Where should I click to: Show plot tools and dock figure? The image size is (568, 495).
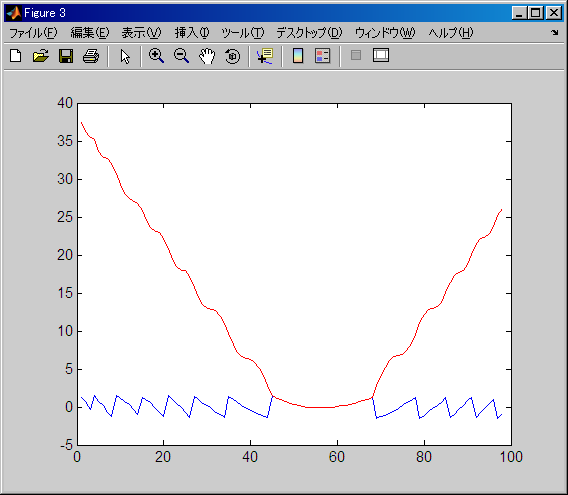(381, 55)
